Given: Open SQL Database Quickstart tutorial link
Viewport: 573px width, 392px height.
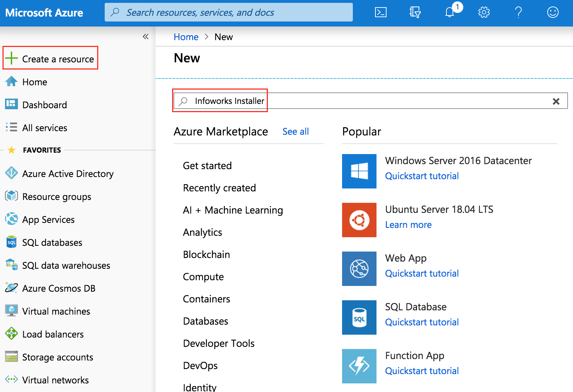Looking at the screenshot, I should 422,322.
